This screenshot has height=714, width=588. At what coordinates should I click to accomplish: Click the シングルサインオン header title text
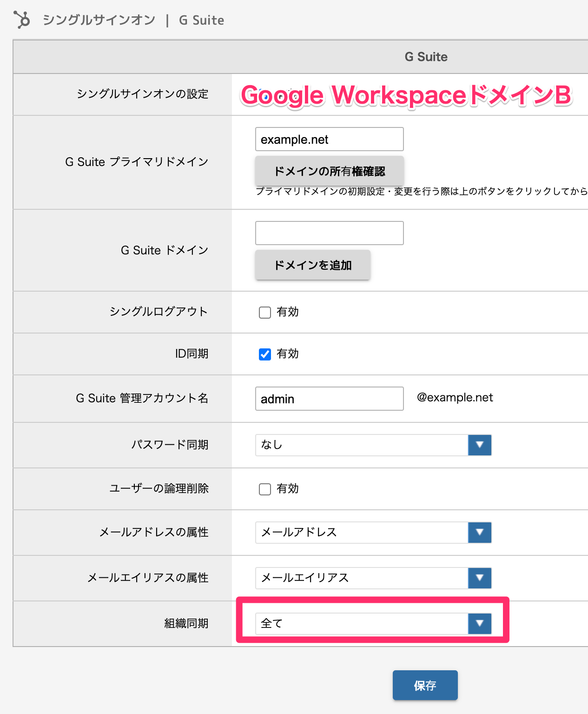click(x=99, y=20)
